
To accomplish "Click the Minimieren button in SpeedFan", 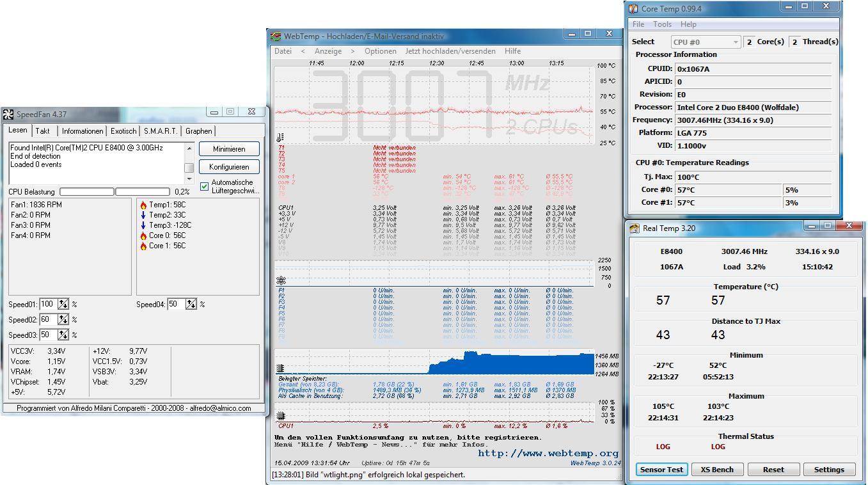I will pyautogui.click(x=229, y=149).
